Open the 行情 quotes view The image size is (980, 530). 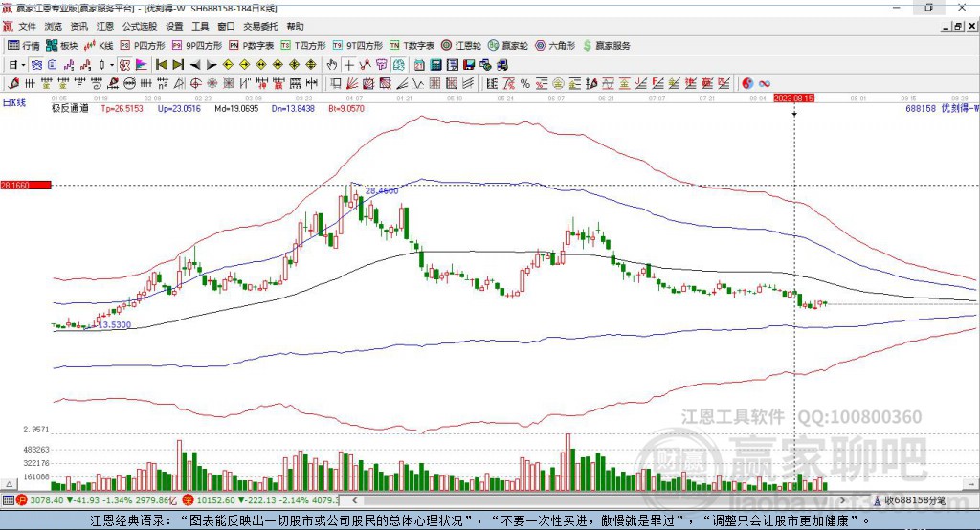point(23,46)
